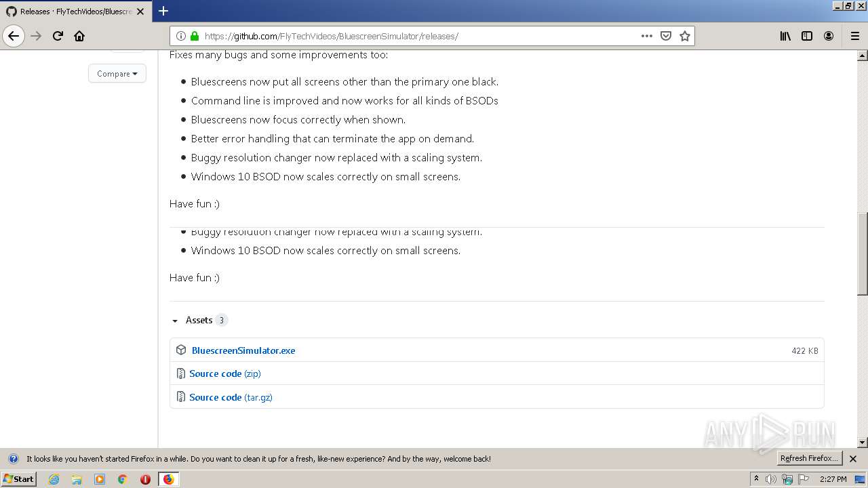Open the Firefox hamburger menu
This screenshot has width=868, height=488.
click(x=854, y=36)
